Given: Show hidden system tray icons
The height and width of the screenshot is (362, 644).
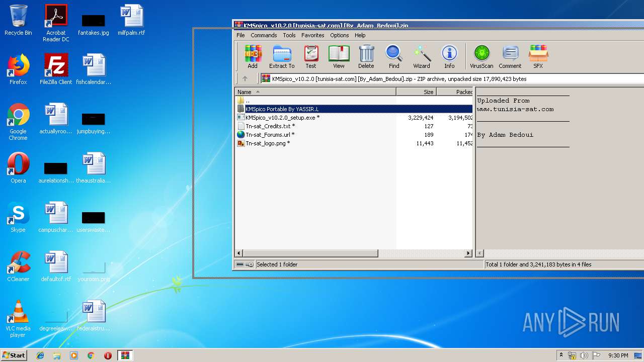Looking at the screenshot, I should [561, 355].
